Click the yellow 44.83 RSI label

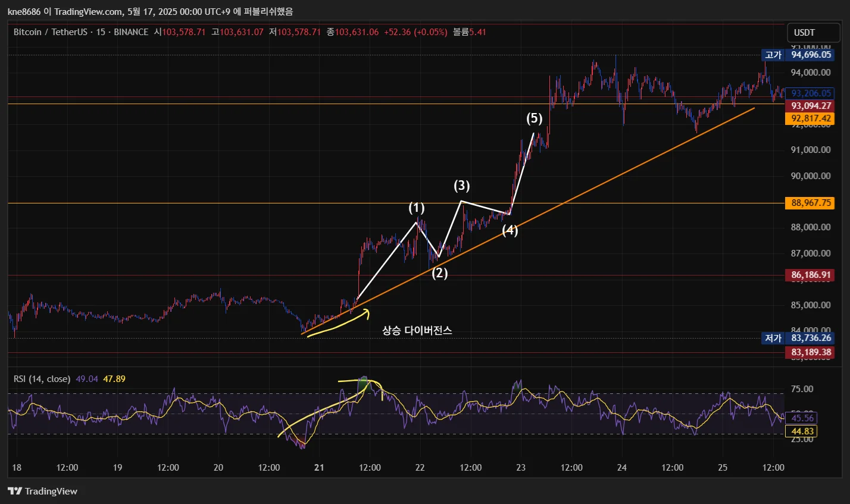click(x=802, y=431)
